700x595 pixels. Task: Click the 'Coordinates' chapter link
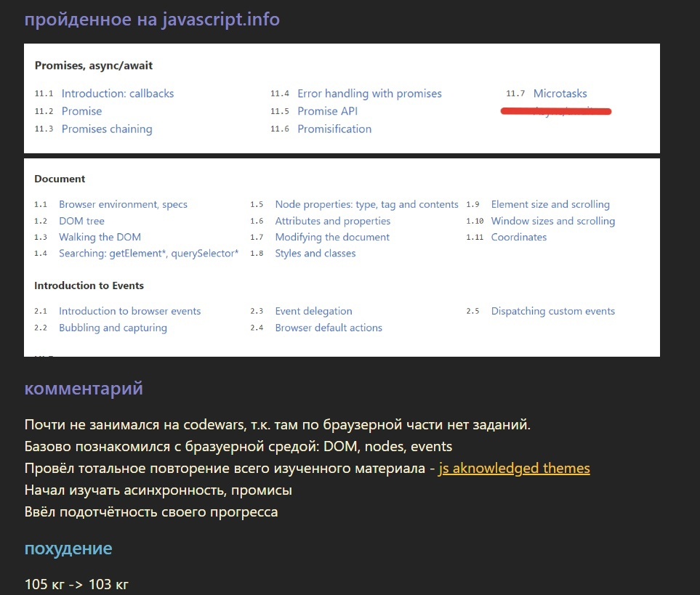coord(518,238)
